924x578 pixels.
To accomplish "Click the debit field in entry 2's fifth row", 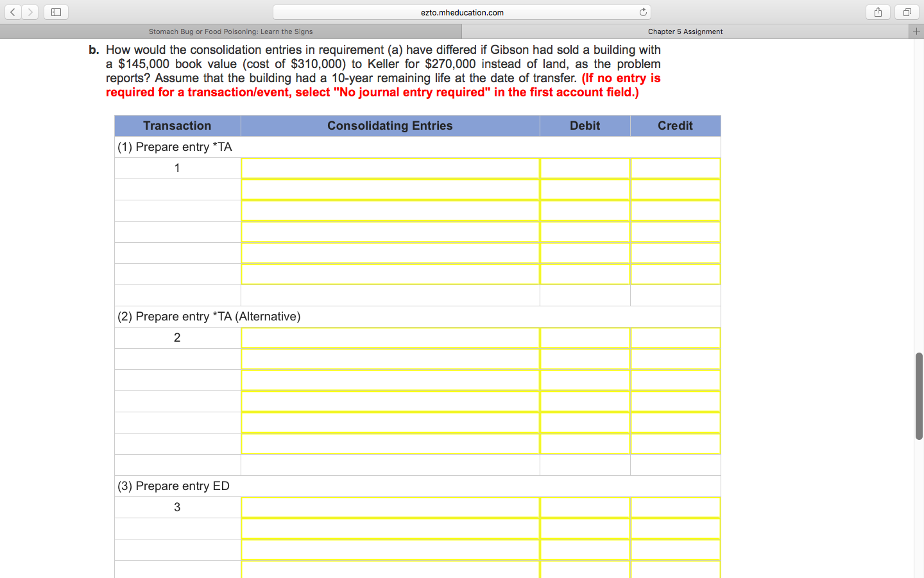I will 585,423.
